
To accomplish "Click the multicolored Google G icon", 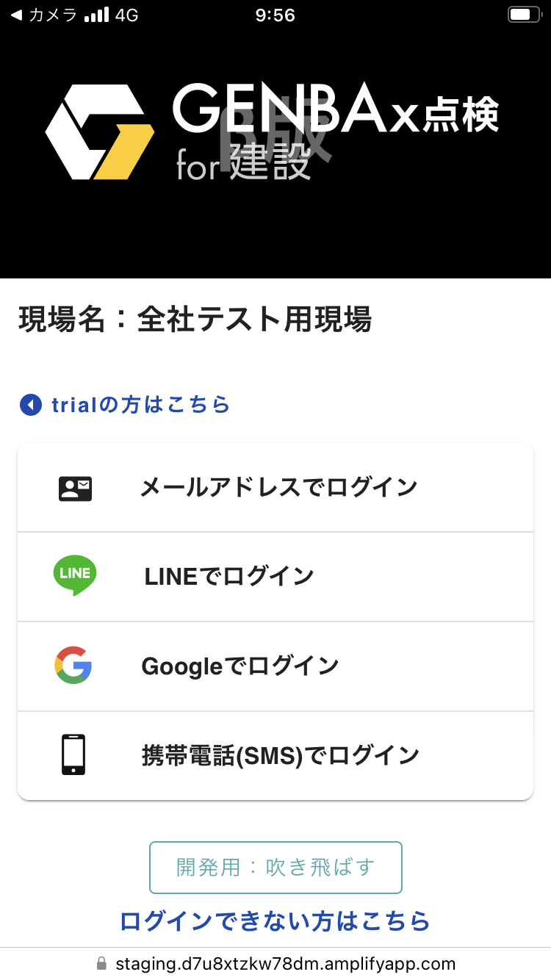I will [x=73, y=666].
